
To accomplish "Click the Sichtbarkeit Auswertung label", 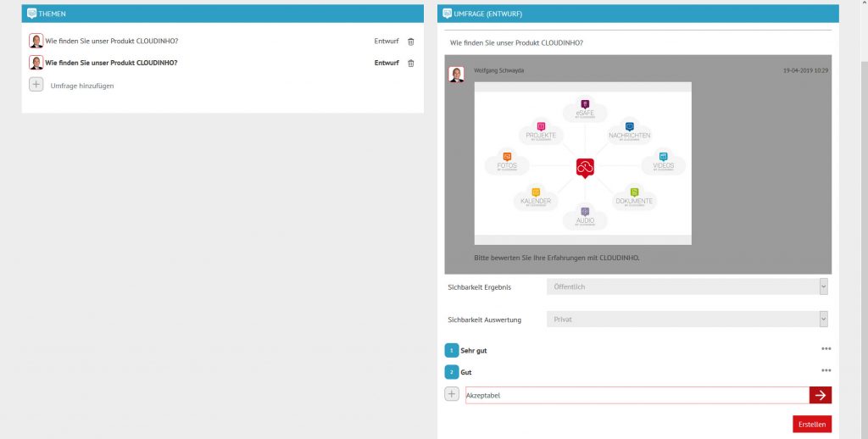I will click(484, 320).
